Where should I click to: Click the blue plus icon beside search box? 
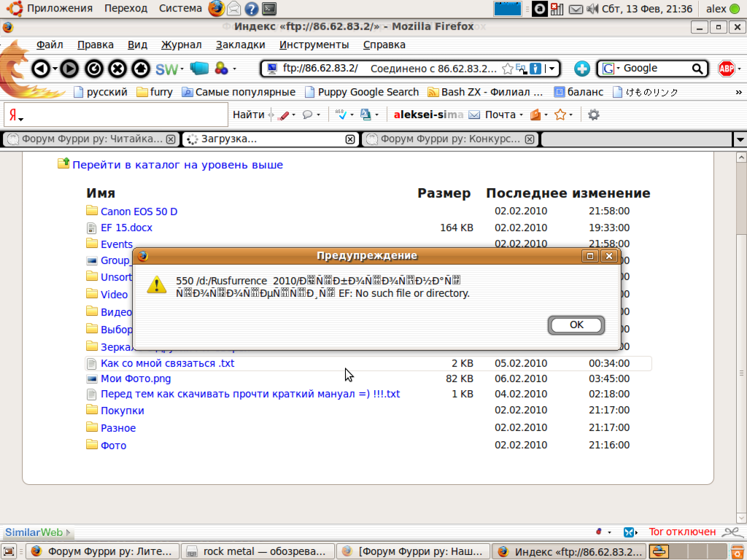581,69
